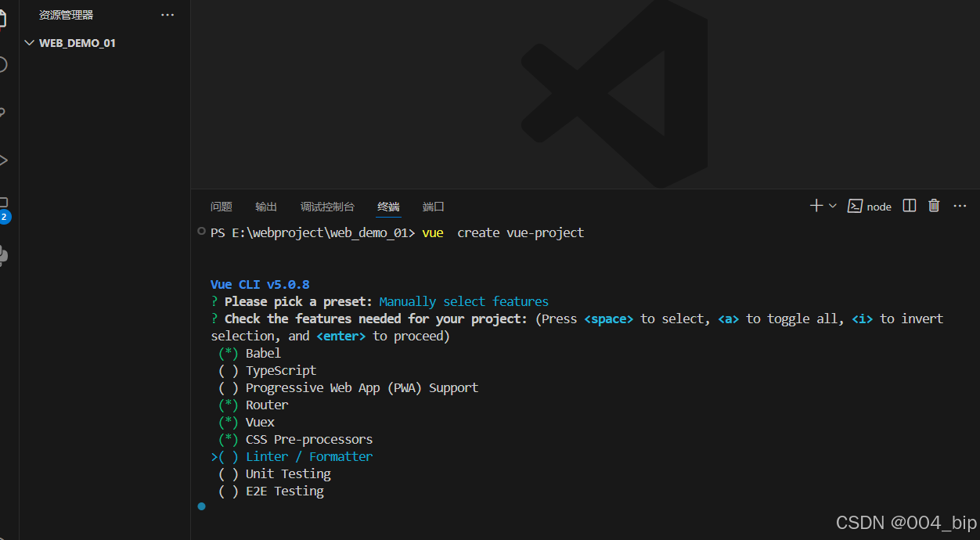The width and height of the screenshot is (980, 540).
Task: Check the Unit Testing marker
Action: 229,474
